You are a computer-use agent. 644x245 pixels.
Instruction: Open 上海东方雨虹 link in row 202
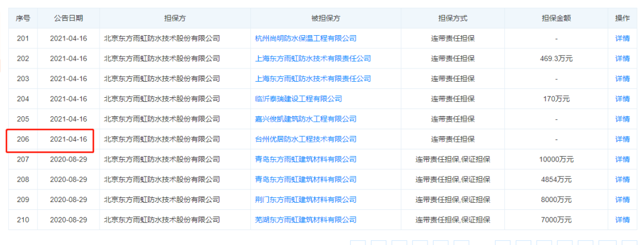click(x=312, y=58)
